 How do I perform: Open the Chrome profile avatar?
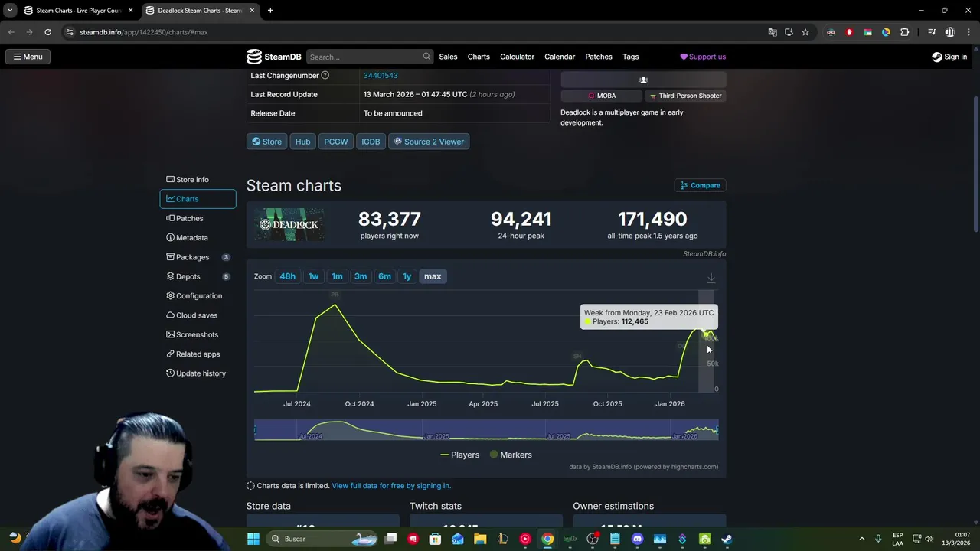point(950,32)
